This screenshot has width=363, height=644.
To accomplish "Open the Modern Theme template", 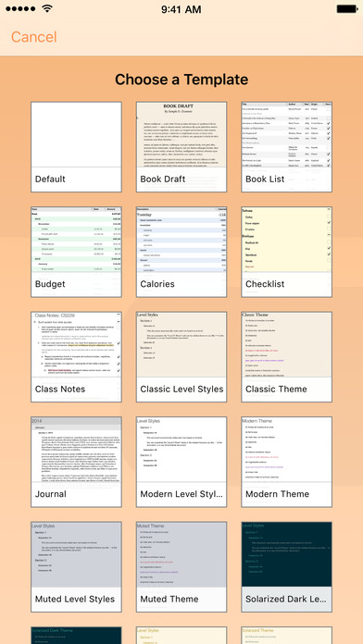I will 286,462.
